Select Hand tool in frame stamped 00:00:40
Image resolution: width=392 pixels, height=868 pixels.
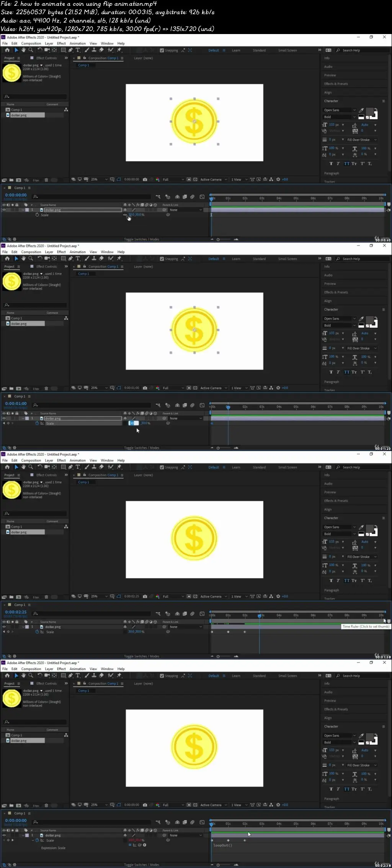click(x=23, y=50)
